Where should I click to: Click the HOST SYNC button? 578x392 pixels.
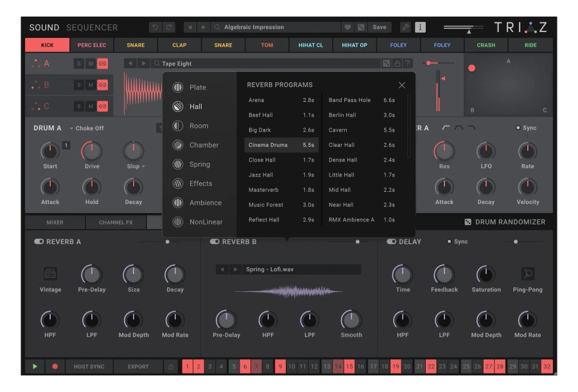click(x=89, y=367)
